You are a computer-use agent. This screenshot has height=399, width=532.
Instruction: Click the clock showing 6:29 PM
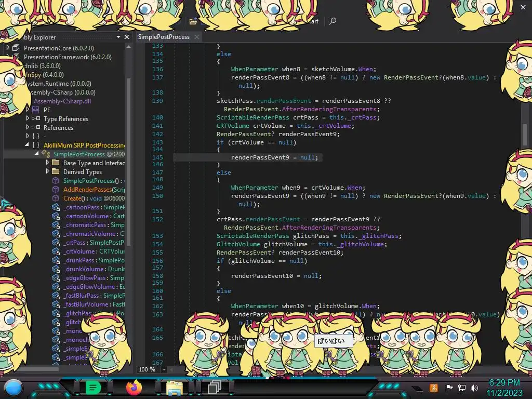click(504, 382)
